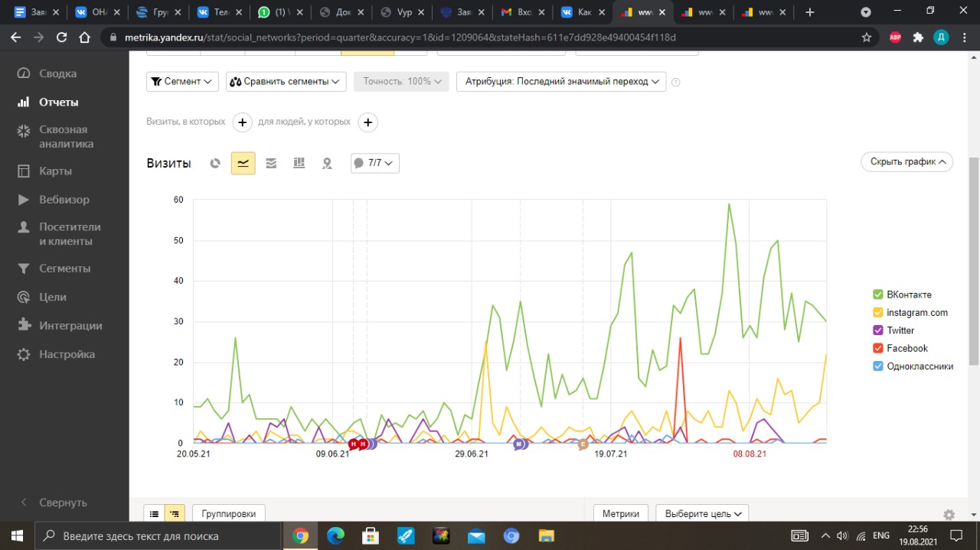Open the Windows notification center
Image resolution: width=980 pixels, height=550 pixels.
tap(956, 536)
